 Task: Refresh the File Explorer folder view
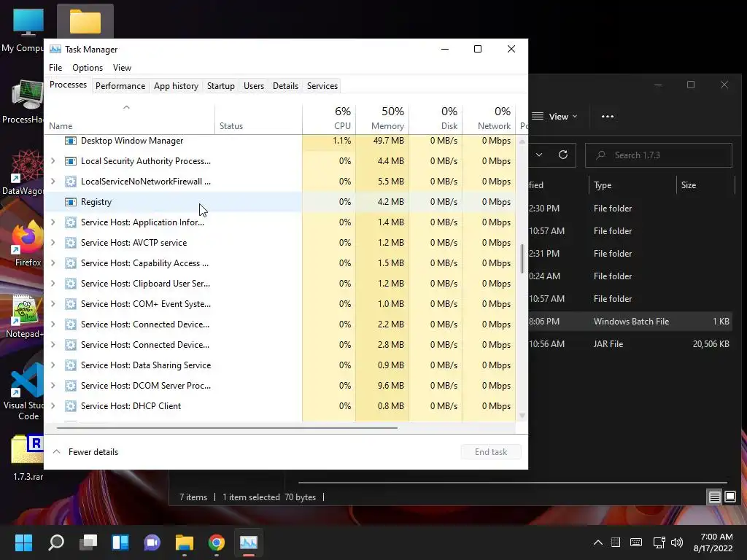click(562, 155)
